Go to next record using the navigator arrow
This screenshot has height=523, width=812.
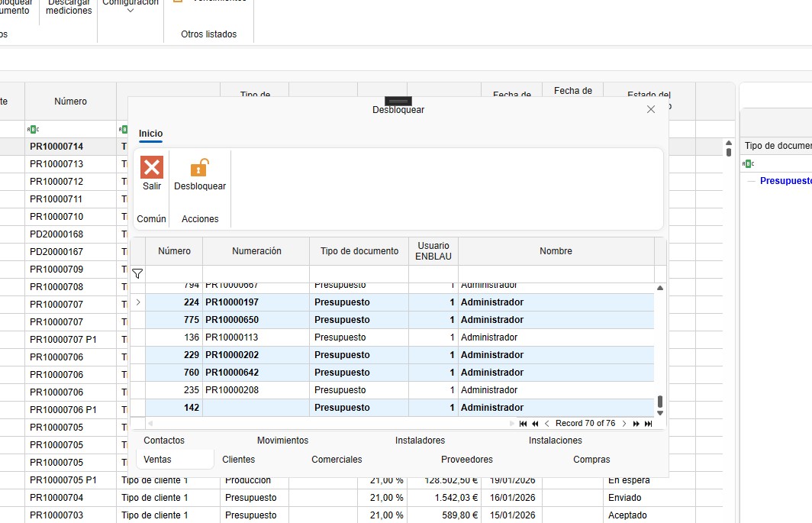(624, 424)
